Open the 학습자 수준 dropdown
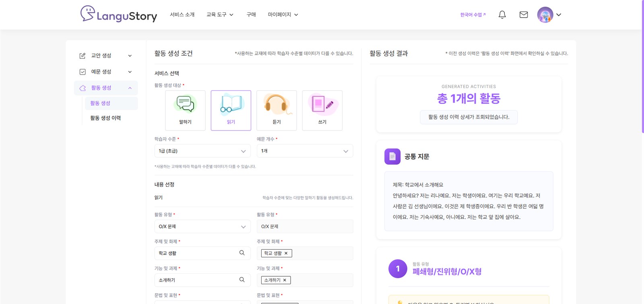 pyautogui.click(x=202, y=151)
